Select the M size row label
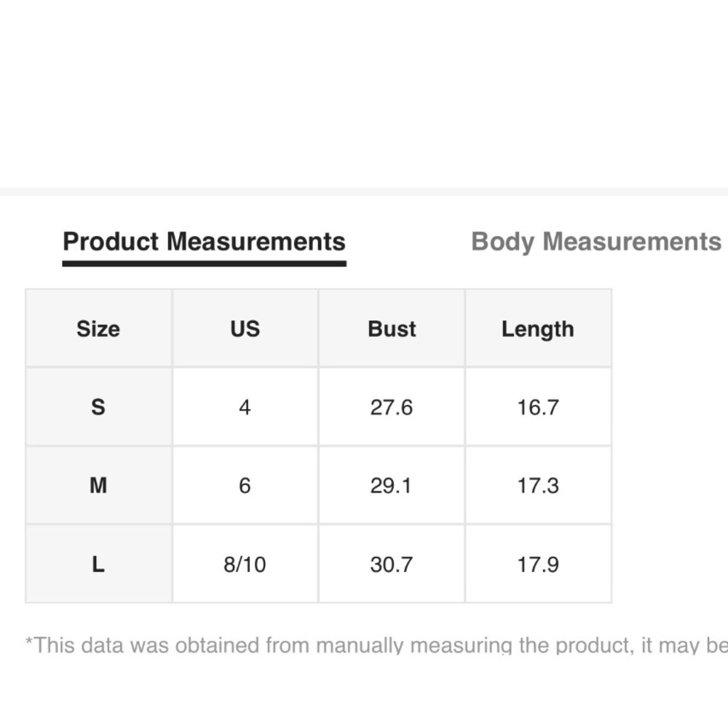This screenshot has width=728, height=728. 98,485
